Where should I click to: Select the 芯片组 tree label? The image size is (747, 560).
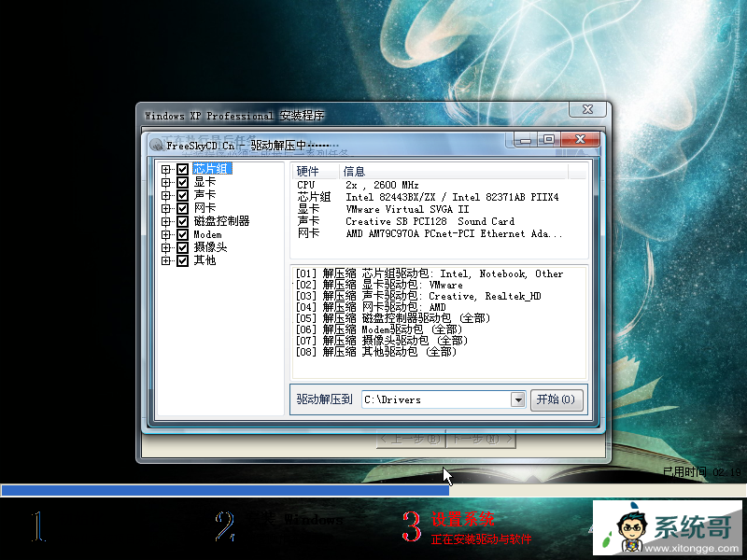tap(212, 169)
